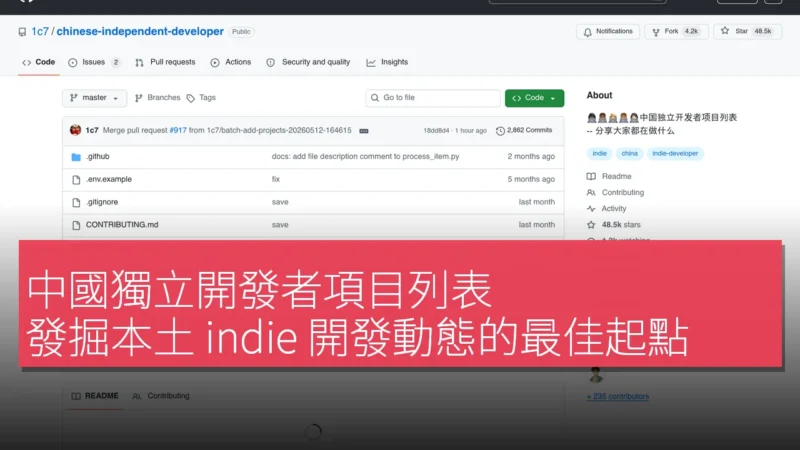The height and width of the screenshot is (450, 800).
Task: Click the Issues count badge 2
Action: [116, 62]
